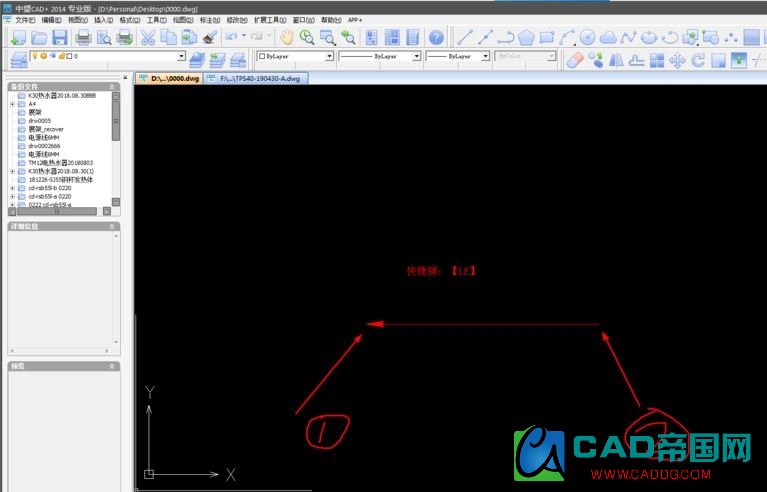Select the drw0002666 backup file
Viewport: 767px width, 492px height.
point(44,146)
